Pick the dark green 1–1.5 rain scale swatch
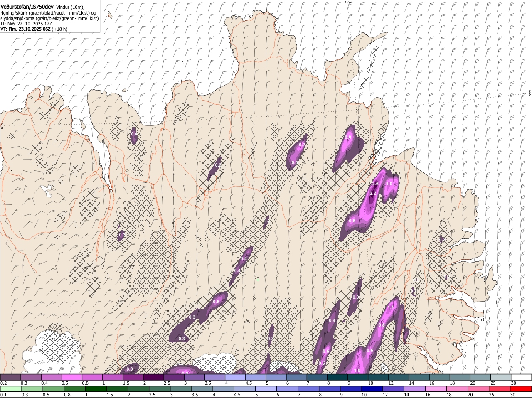Image resolution: width=532 pixels, height=398 pixels. point(96,389)
